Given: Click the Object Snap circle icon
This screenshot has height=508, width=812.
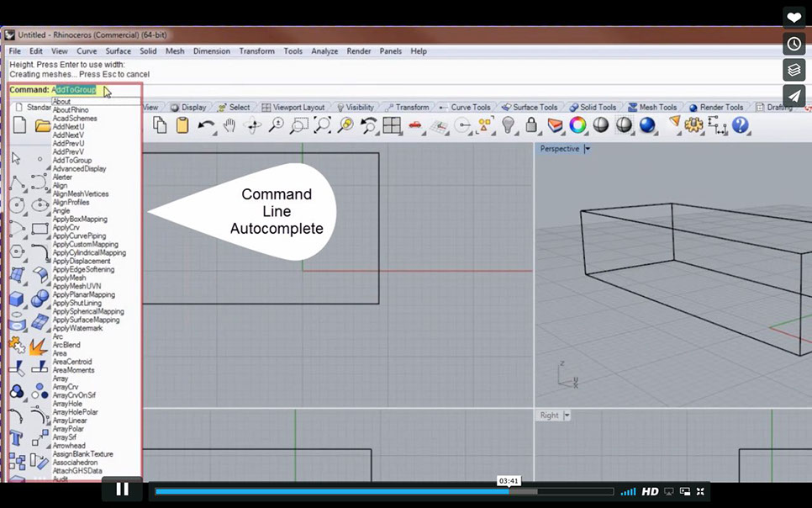Looking at the screenshot, I should coord(462,125).
